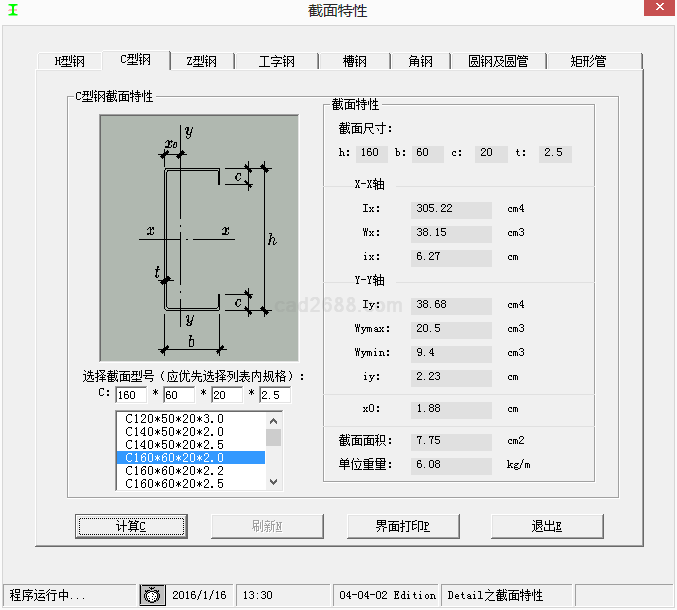The height and width of the screenshot is (610, 677).
Task: Pick C160*60*20*2.2 list entry
Action: pyautogui.click(x=174, y=471)
